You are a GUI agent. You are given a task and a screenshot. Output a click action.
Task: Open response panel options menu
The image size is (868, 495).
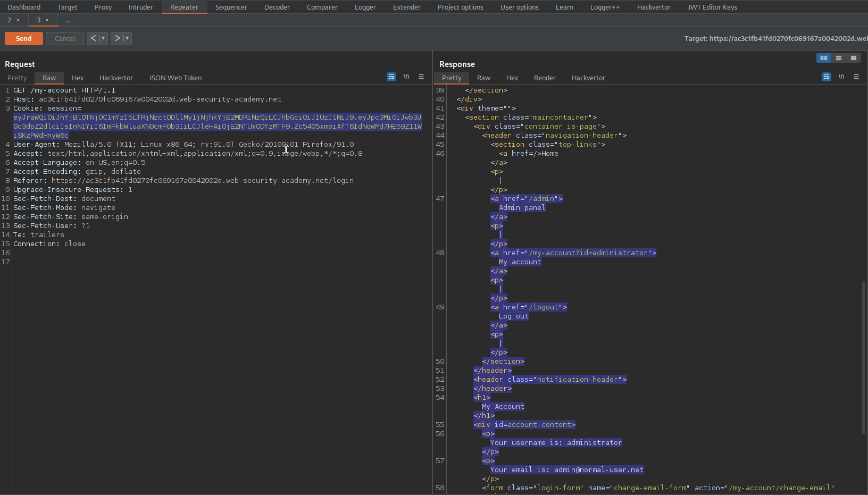tap(856, 77)
